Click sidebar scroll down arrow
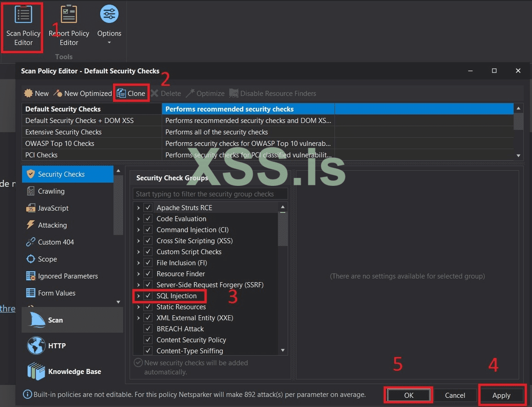This screenshot has width=532, height=407. click(118, 302)
